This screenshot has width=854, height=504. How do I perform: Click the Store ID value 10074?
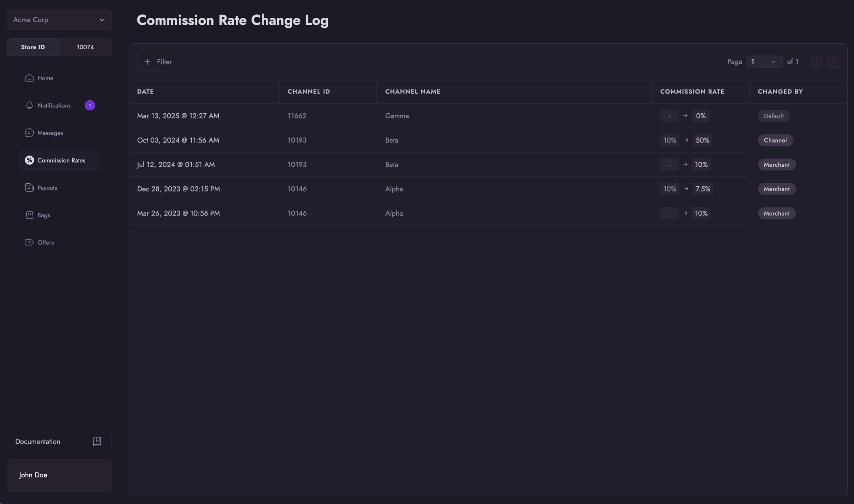click(85, 47)
